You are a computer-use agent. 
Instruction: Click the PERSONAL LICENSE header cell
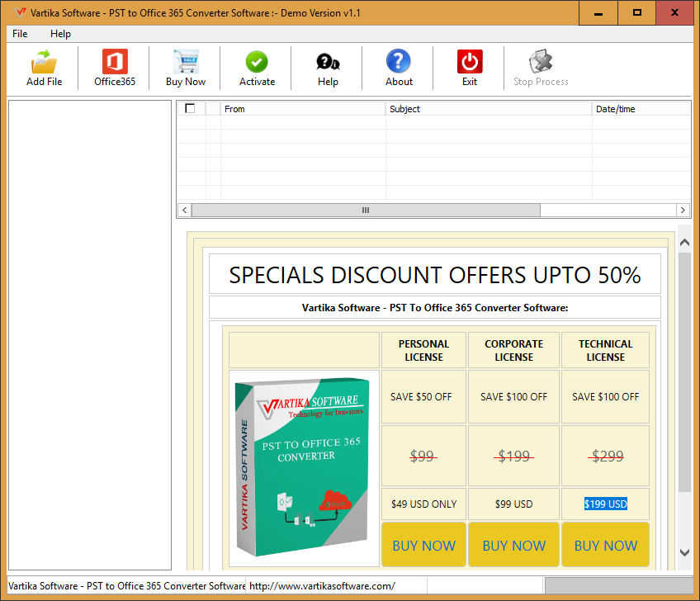423,350
